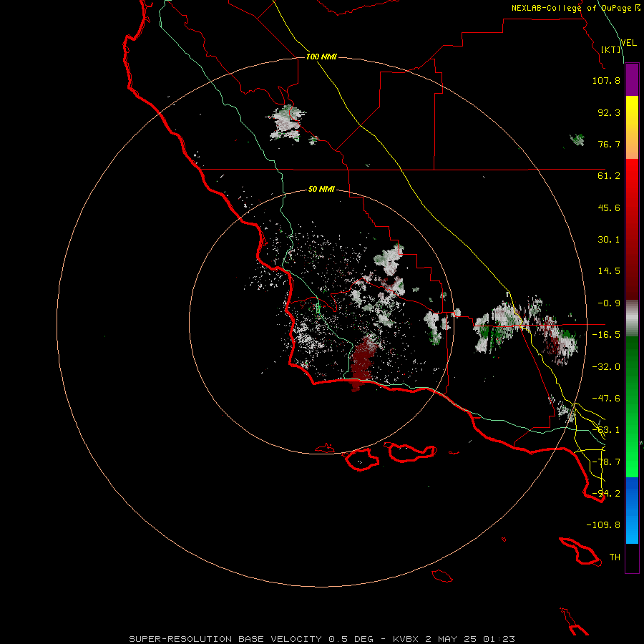Click the Super-Resolution Base Velocity caption
The height and width of the screenshot is (644, 644).
321,639
